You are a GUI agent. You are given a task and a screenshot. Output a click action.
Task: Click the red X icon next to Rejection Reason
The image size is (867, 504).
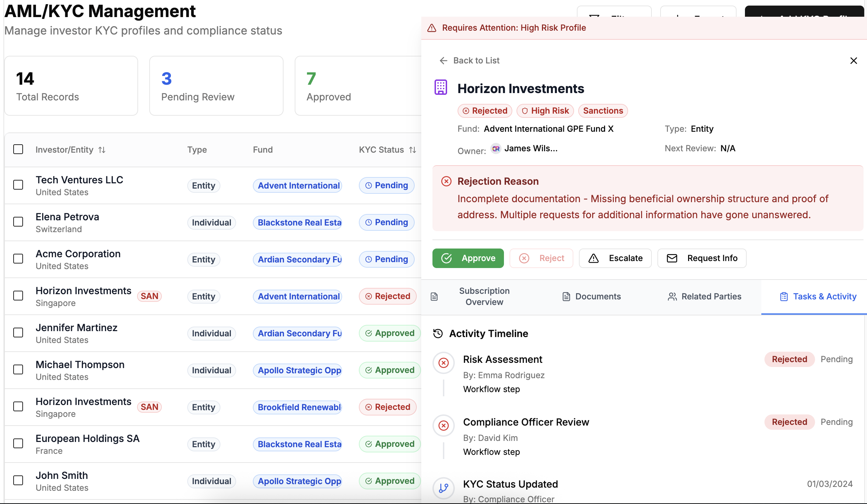tap(446, 181)
